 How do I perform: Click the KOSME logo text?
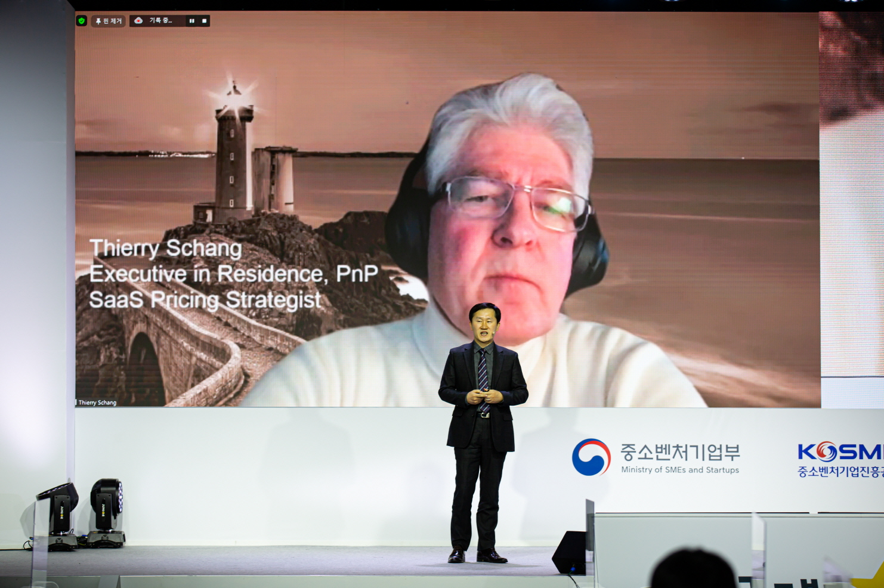(841, 451)
